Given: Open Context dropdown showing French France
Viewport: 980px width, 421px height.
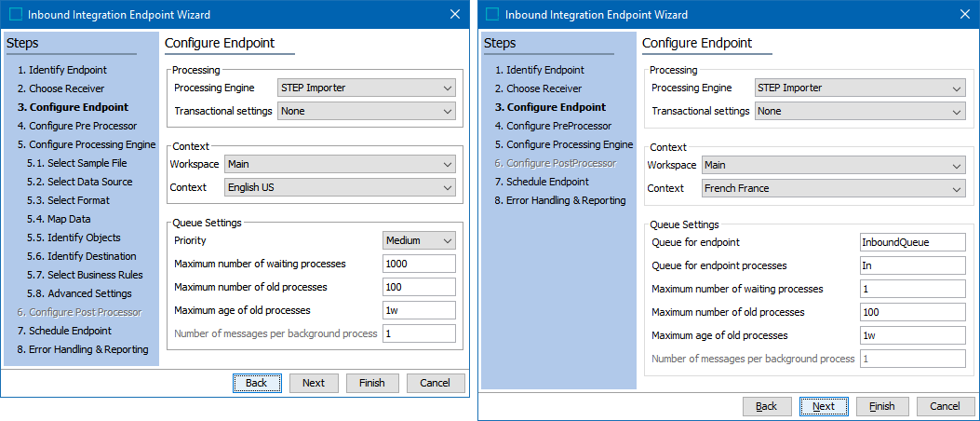Looking at the screenshot, I should 834,188.
